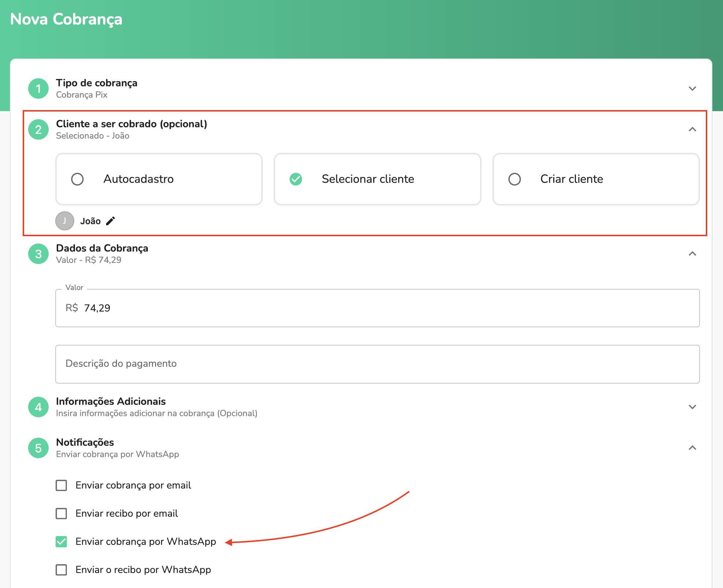
Task: Click the Nova Cobrança page title
Action: click(x=66, y=19)
